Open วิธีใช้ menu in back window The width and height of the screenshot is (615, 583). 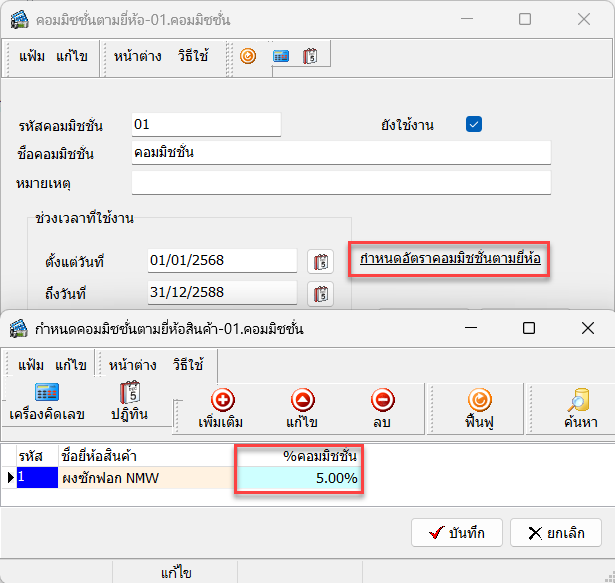pyautogui.click(x=193, y=56)
